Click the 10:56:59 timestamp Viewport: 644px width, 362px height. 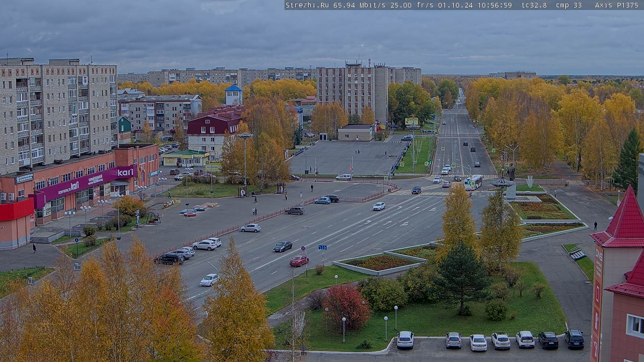click(495, 5)
